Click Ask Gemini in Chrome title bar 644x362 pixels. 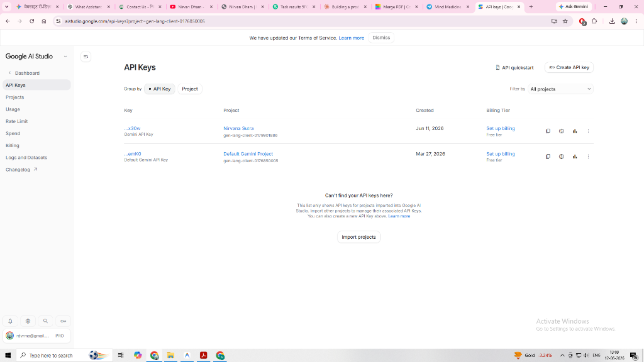pos(574,6)
